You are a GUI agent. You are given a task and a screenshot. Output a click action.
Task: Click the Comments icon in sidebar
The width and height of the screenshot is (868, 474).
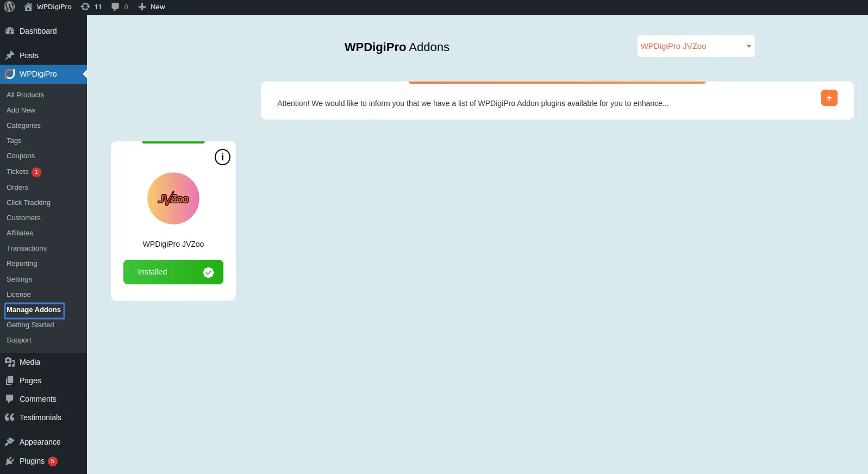10,398
